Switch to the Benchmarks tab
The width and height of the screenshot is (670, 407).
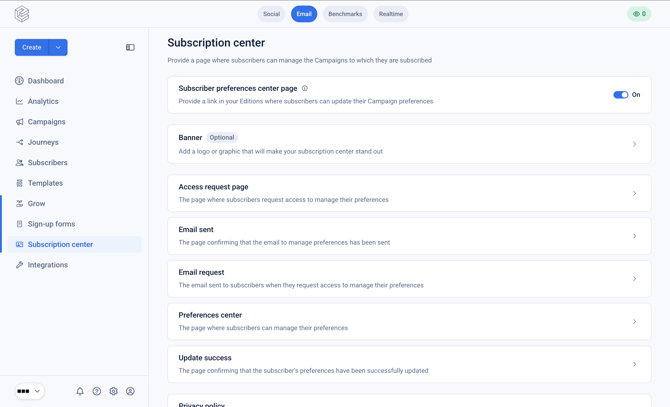coord(345,14)
